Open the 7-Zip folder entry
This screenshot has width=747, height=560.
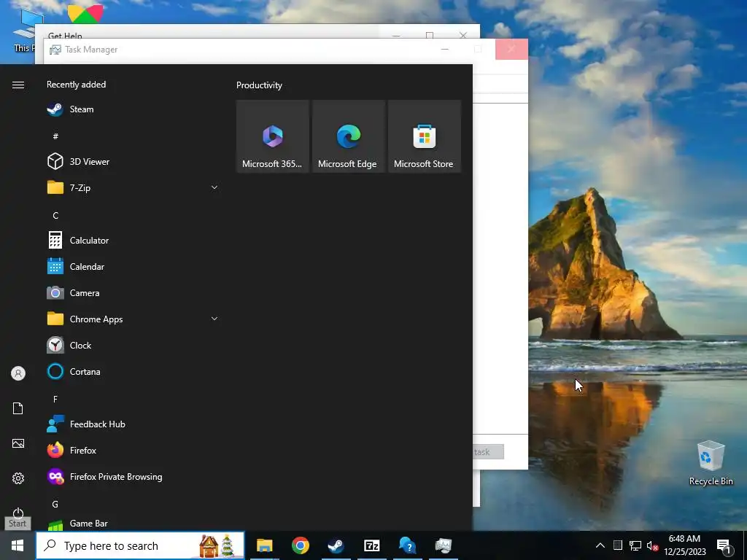click(x=133, y=187)
